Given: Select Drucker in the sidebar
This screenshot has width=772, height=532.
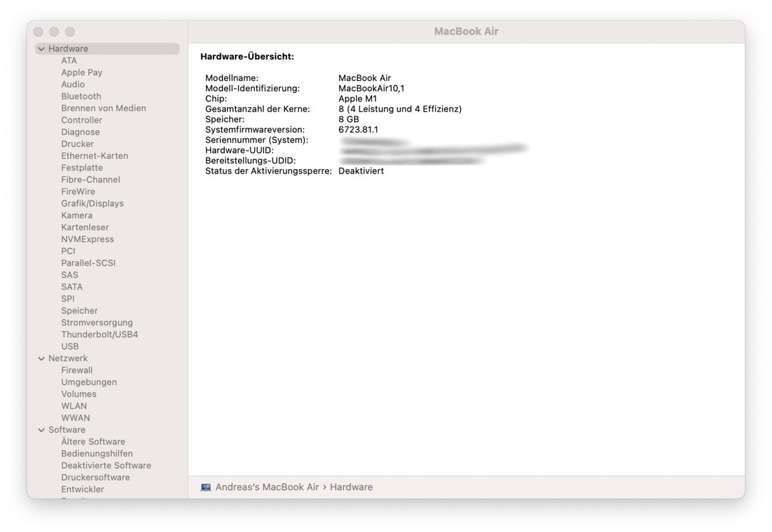Looking at the screenshot, I should click(78, 144).
